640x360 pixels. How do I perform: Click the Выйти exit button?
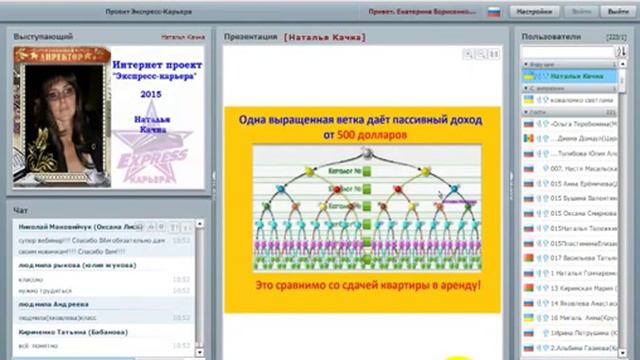[x=618, y=12]
